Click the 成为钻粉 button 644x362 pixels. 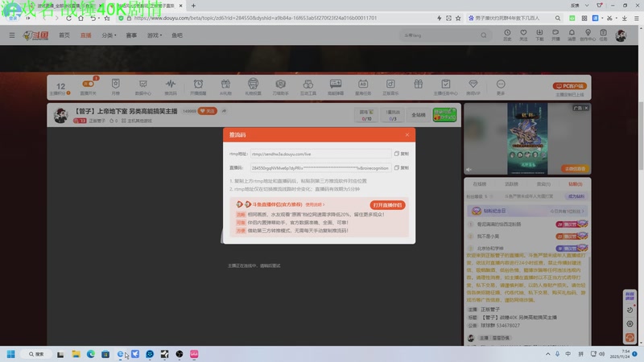point(576,196)
